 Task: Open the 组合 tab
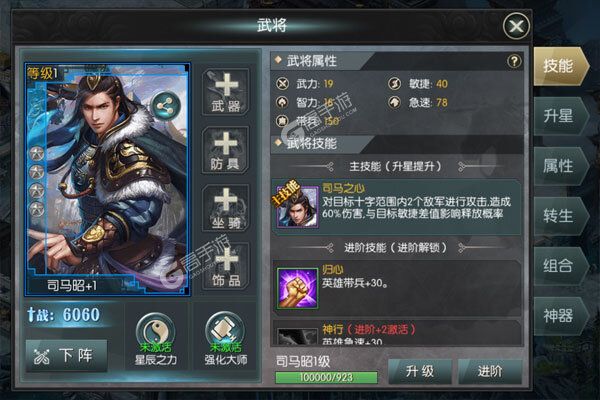(x=561, y=266)
